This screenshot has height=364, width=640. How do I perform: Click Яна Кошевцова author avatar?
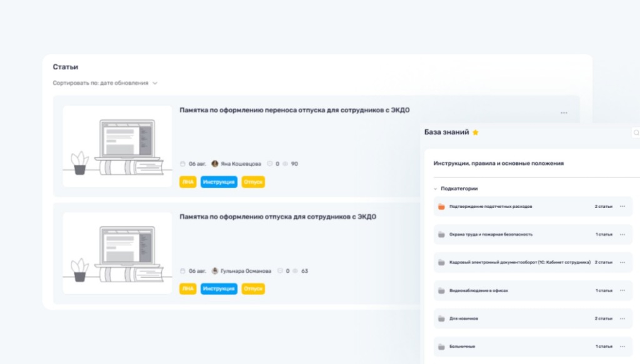point(215,164)
